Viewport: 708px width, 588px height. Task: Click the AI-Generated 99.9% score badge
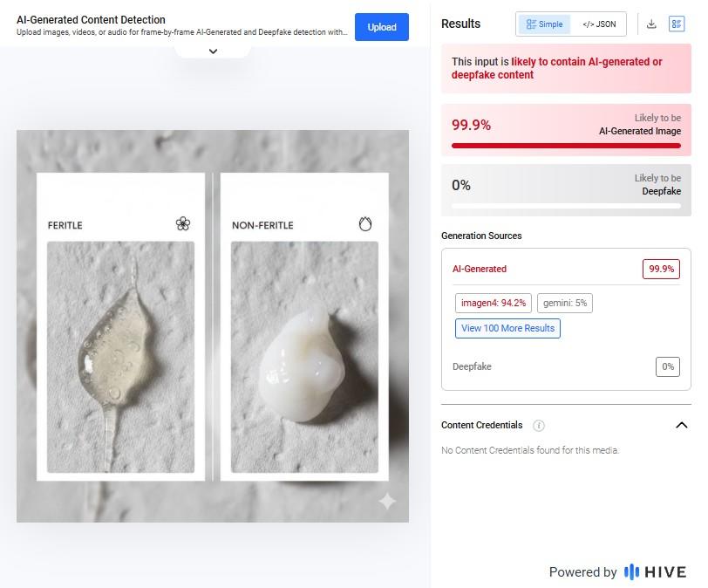click(x=661, y=270)
